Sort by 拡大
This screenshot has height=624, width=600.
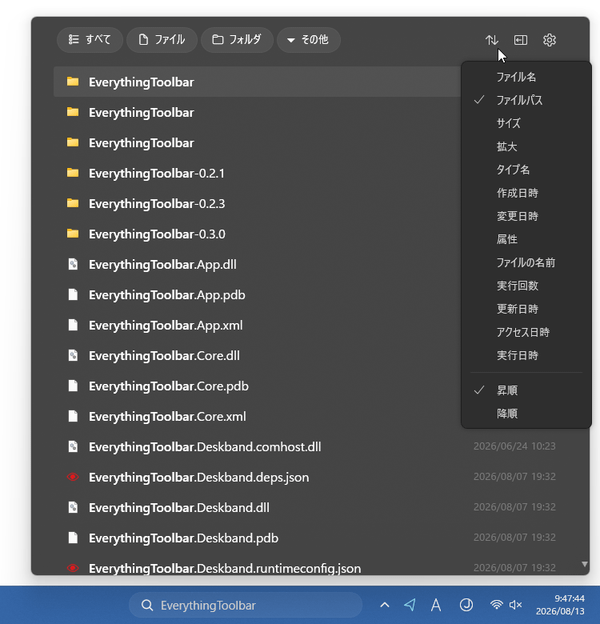526,146
